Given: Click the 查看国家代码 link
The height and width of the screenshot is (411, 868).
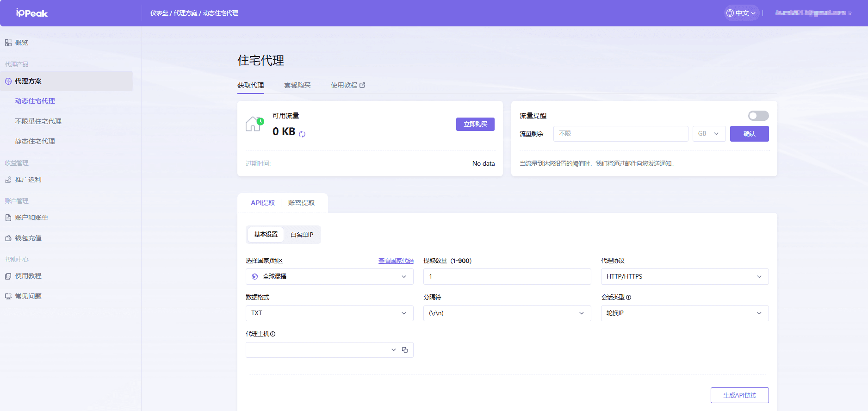Looking at the screenshot, I should [396, 261].
